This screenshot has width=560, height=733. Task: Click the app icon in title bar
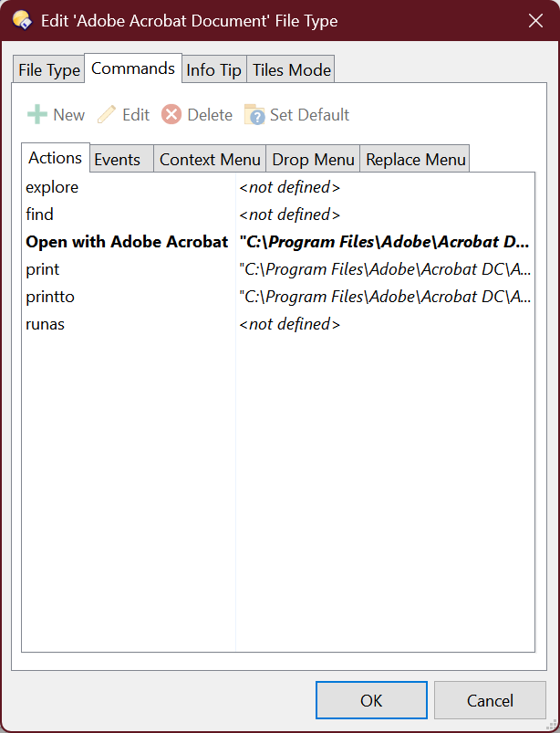(x=22, y=21)
